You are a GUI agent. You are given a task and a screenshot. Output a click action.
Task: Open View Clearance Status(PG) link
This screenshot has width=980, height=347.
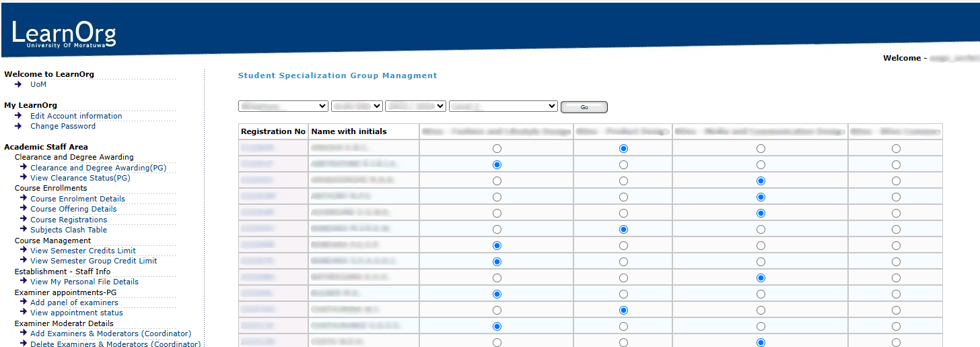pyautogui.click(x=80, y=178)
